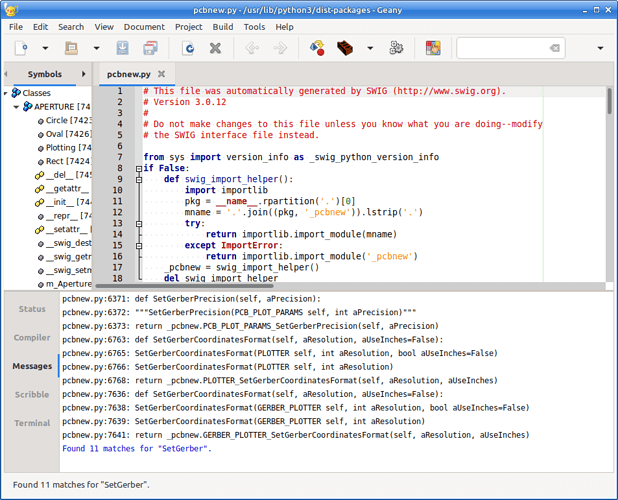
Task: Open the Compiler message tab
Action: click(32, 338)
